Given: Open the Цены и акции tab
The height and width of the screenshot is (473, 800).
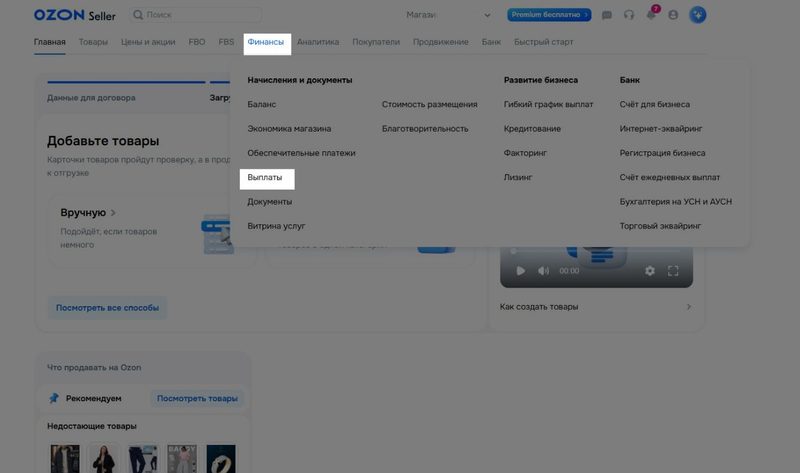Looking at the screenshot, I should pyautogui.click(x=148, y=42).
